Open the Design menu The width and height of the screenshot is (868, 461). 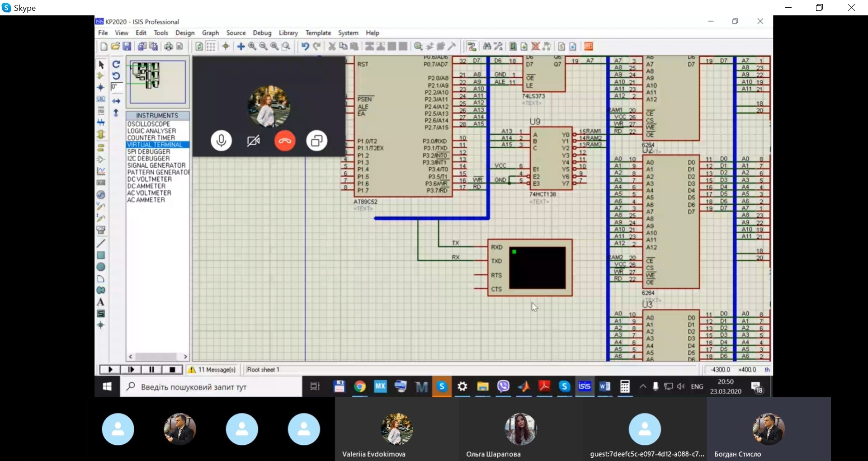(185, 33)
